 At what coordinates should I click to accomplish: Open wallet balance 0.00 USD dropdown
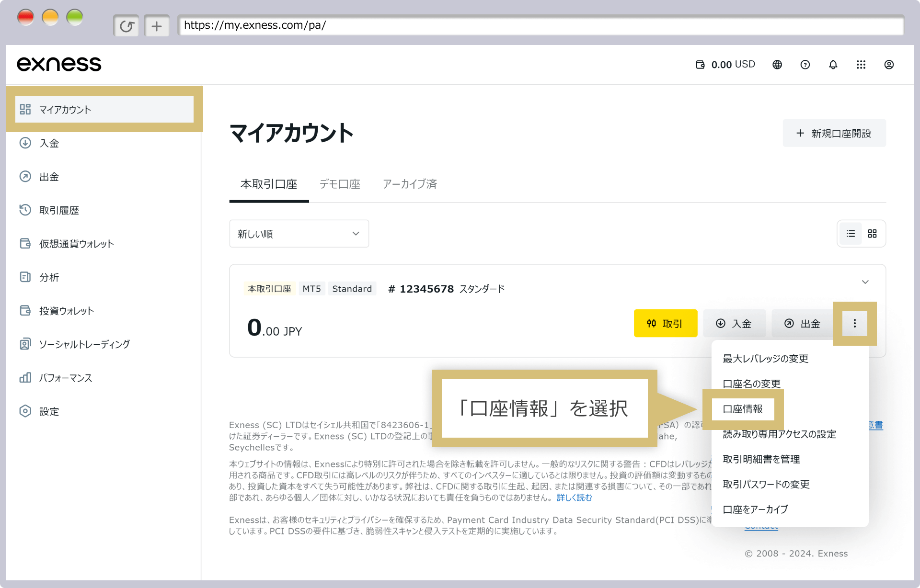725,65
